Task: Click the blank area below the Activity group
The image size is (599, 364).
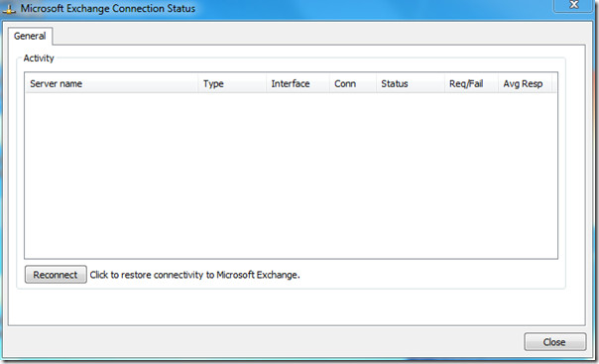Action: tap(297, 306)
